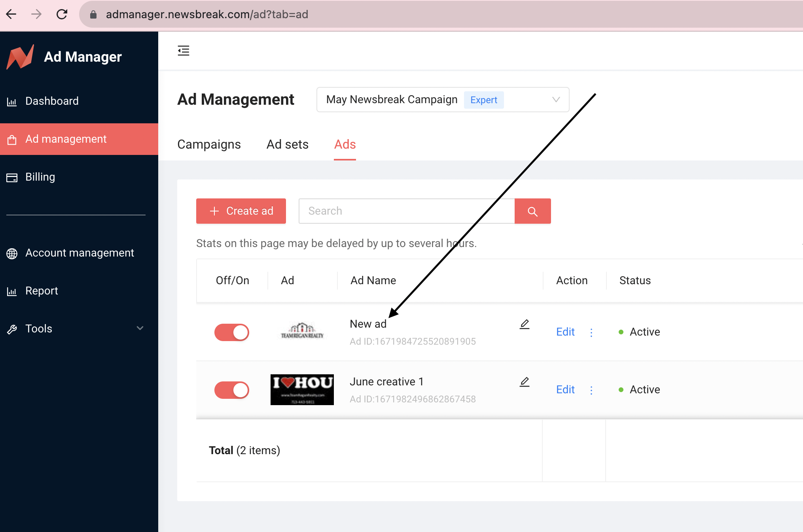Viewport: 803px width, 532px height.
Task: Click the magnifier search button
Action: pos(532,211)
